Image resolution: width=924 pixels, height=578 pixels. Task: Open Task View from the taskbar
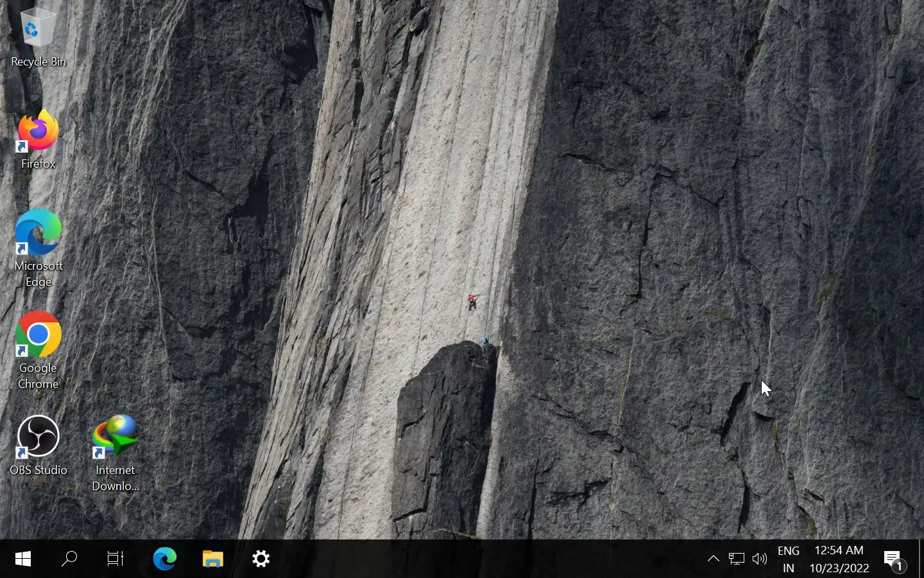116,559
